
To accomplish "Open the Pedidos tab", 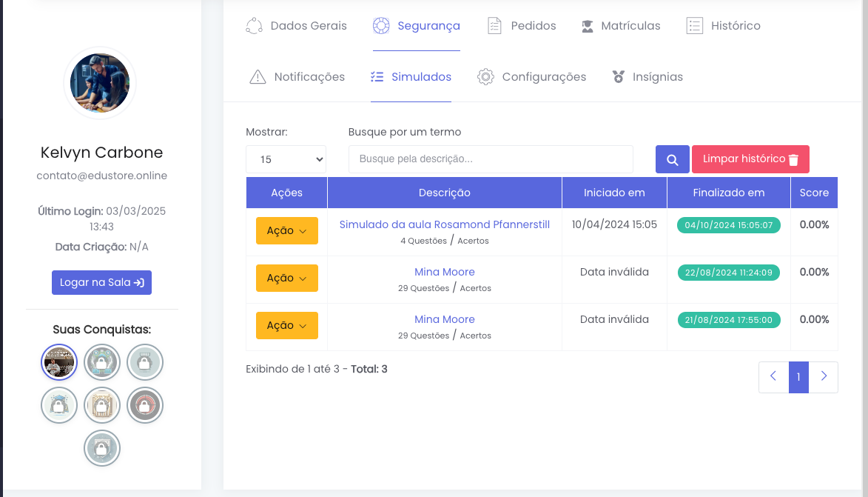I will tap(522, 26).
